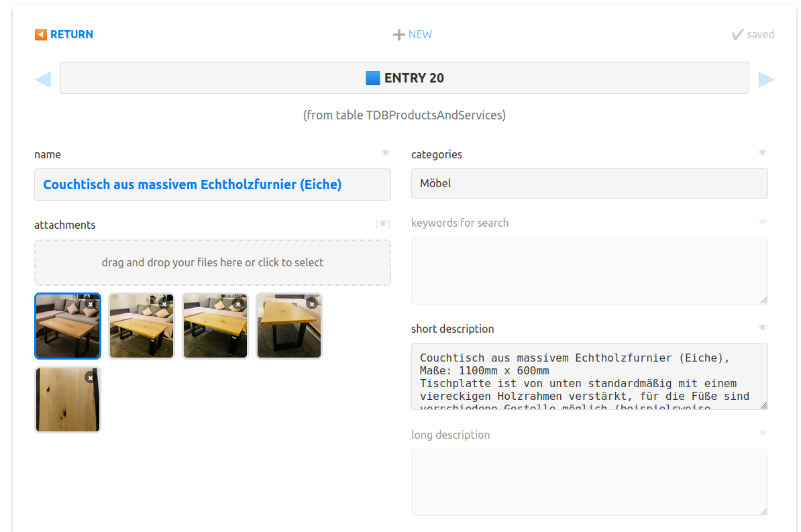
Task: Toggle visibility eye for attachments field
Action: pos(383,224)
